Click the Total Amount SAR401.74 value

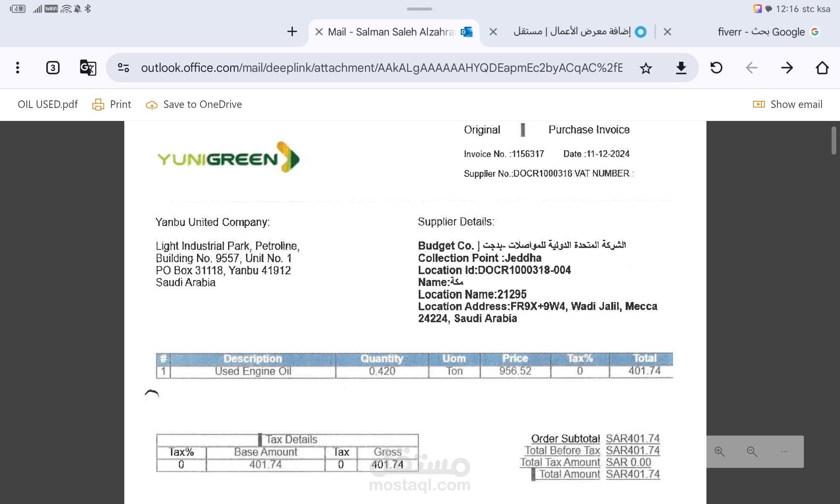point(633,474)
